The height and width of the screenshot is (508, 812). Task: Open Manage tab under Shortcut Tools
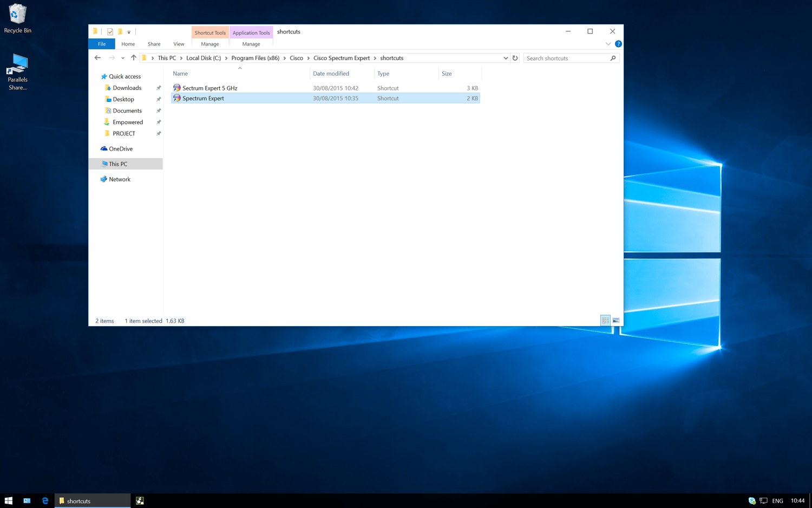pos(210,44)
